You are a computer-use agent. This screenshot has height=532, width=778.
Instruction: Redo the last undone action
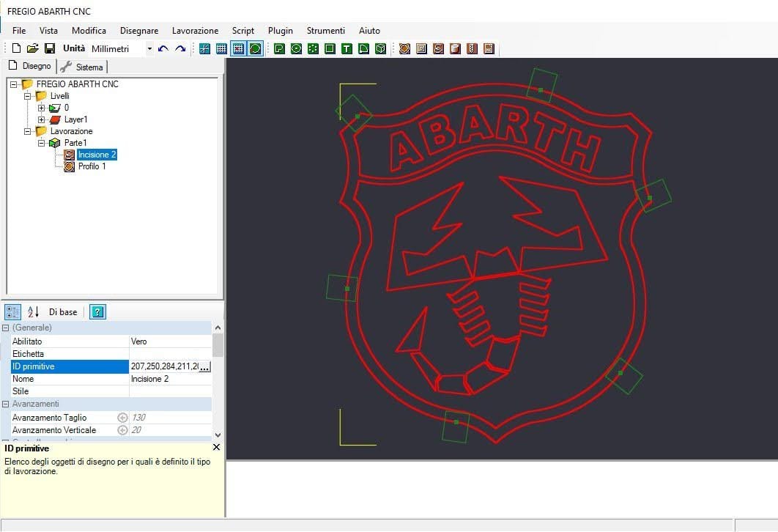[180, 48]
